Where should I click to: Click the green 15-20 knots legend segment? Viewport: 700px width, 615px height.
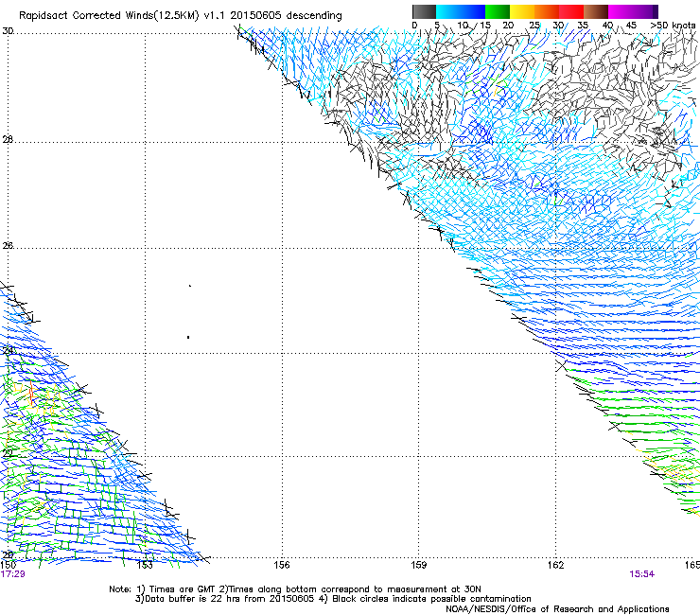pos(498,11)
